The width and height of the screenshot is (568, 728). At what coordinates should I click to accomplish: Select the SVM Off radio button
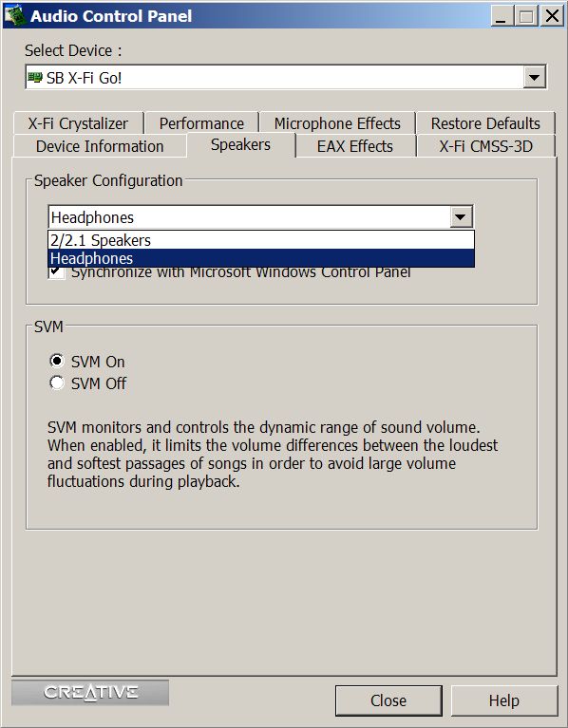(57, 383)
